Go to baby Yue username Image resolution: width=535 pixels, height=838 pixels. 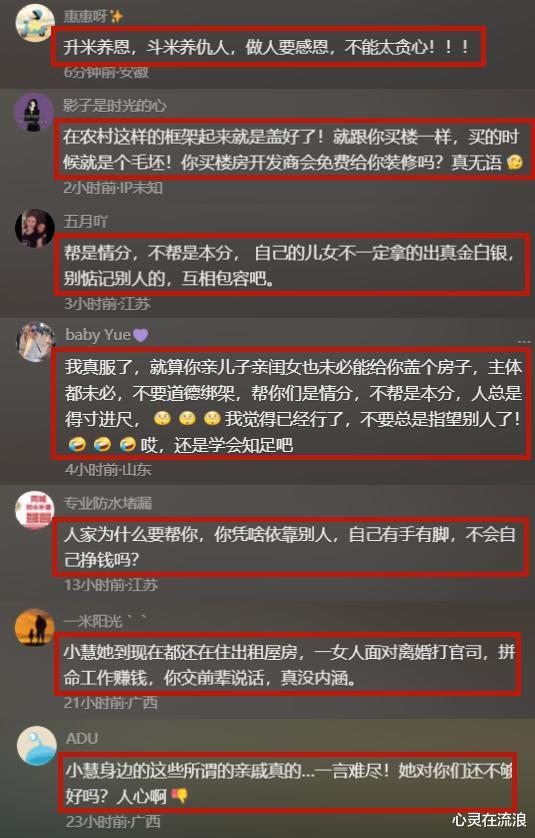pyautogui.click(x=98, y=335)
